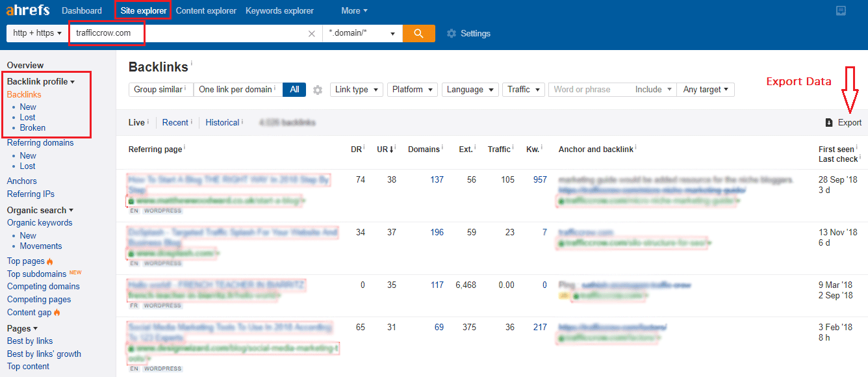Go to the Dashboard tab
868x377 pixels.
(82, 10)
